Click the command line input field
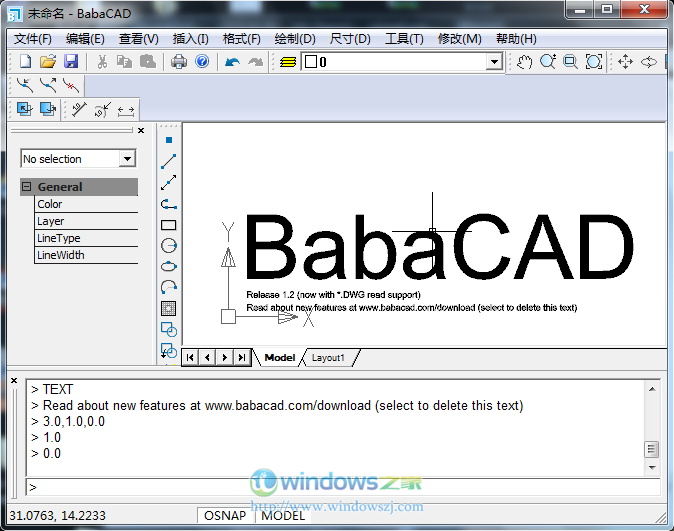 340,487
